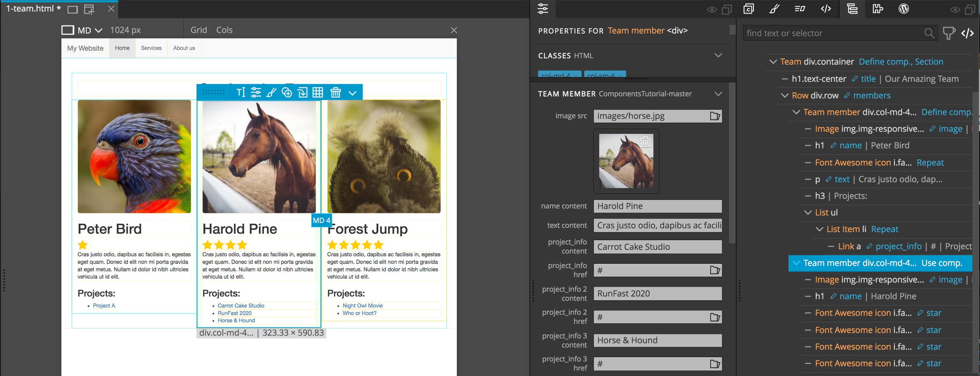Toggle left panel group eye visibility
The width and height of the screenshot is (980, 376).
[712, 10]
